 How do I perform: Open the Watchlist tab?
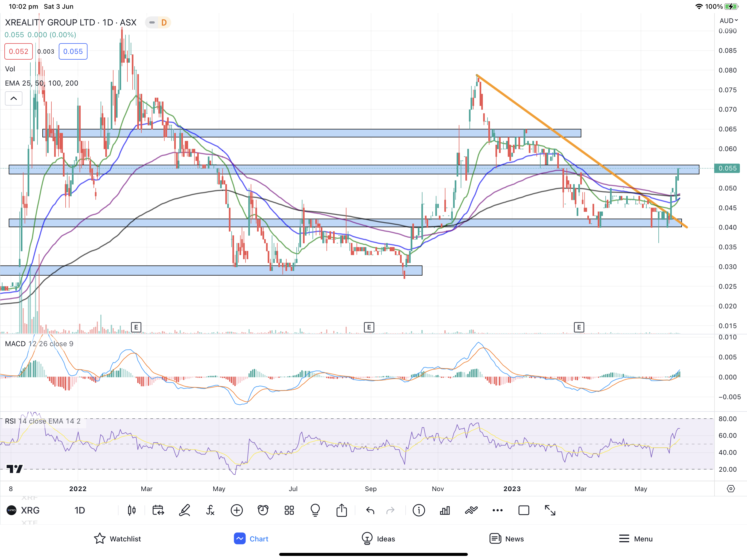point(117,539)
